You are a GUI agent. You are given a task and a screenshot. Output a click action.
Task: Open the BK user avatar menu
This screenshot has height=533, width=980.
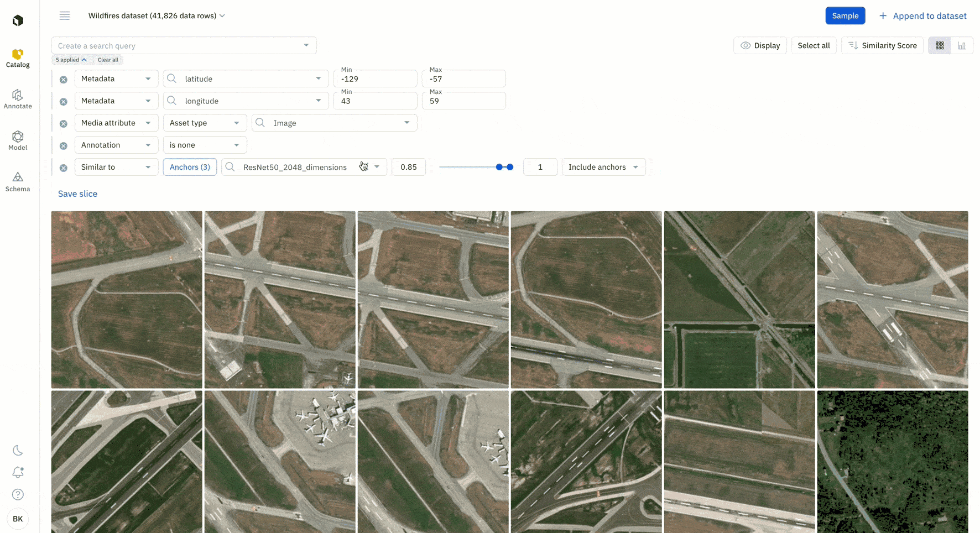(18, 519)
